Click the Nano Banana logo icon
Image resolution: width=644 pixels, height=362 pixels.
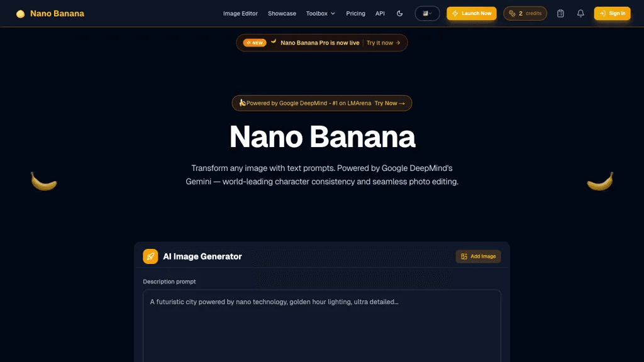tap(20, 14)
